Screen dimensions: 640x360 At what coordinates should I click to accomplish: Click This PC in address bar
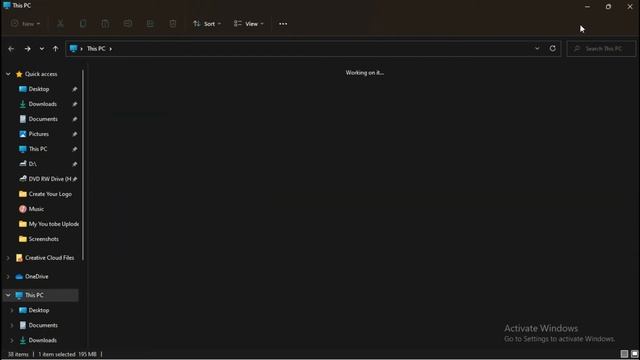(x=96, y=49)
